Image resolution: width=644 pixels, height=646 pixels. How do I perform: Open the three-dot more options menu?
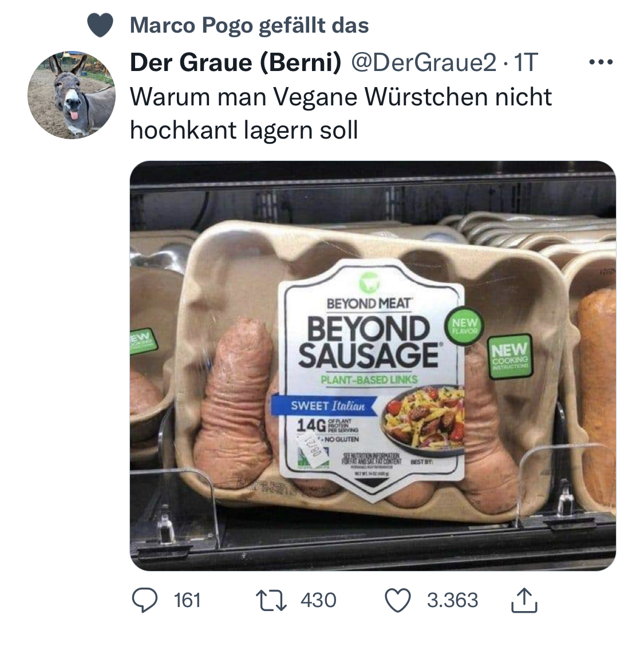pyautogui.click(x=601, y=62)
